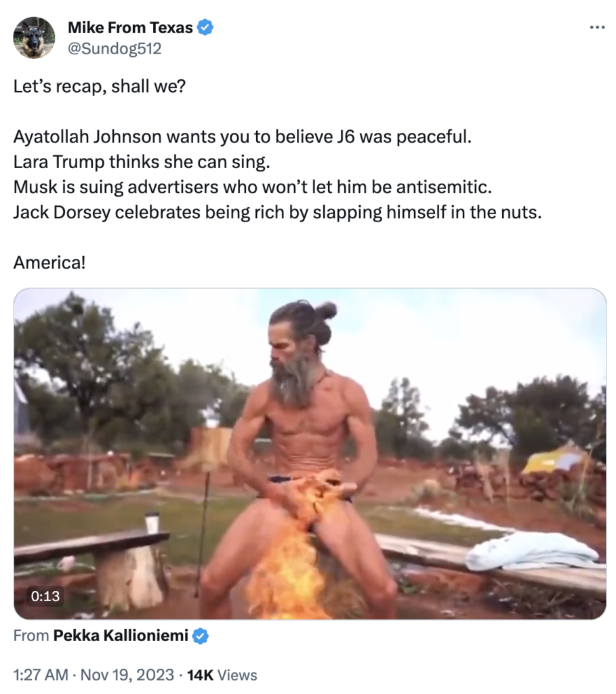Click the "America!" line of the tweet
616x694 pixels.
pos(49,261)
